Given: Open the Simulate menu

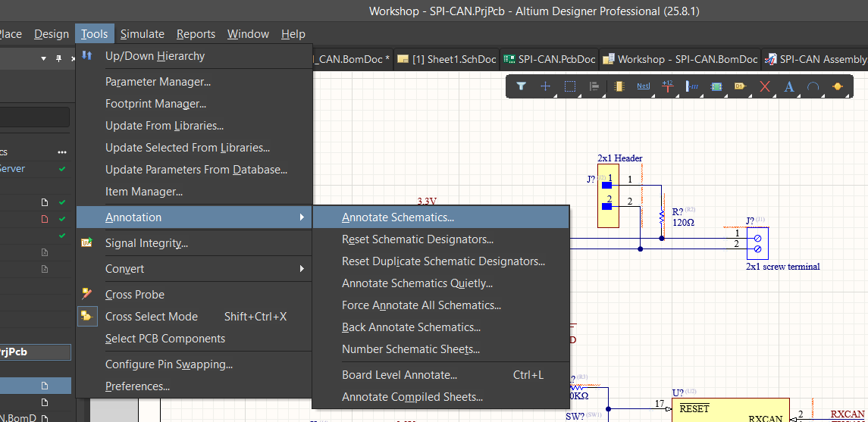Looking at the screenshot, I should 143,34.
